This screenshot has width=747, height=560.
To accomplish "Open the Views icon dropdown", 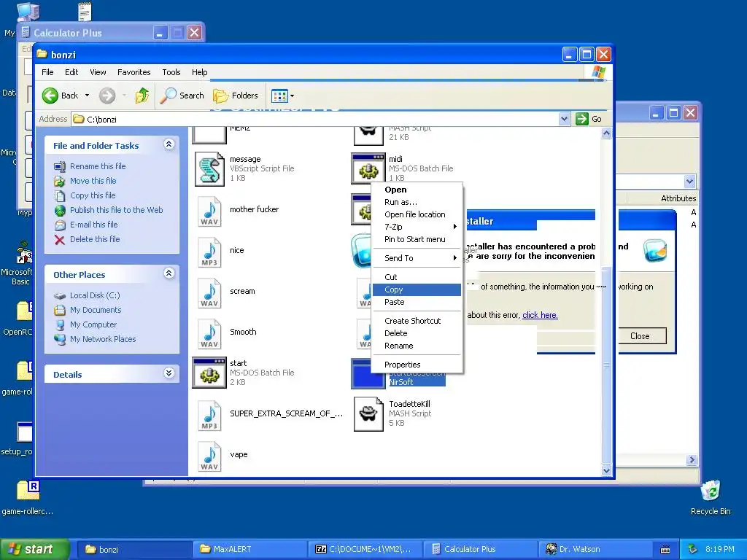I will coord(282,96).
